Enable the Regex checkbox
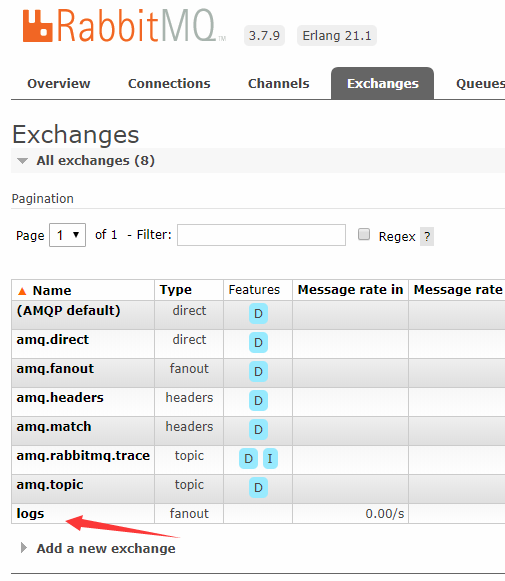Image resolution: width=505 pixels, height=581 pixels. click(364, 234)
